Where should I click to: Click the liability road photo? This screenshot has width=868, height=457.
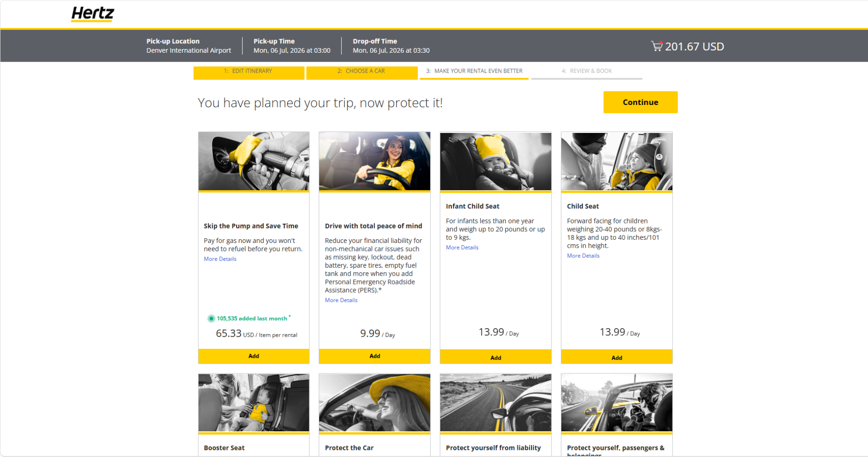(496, 402)
